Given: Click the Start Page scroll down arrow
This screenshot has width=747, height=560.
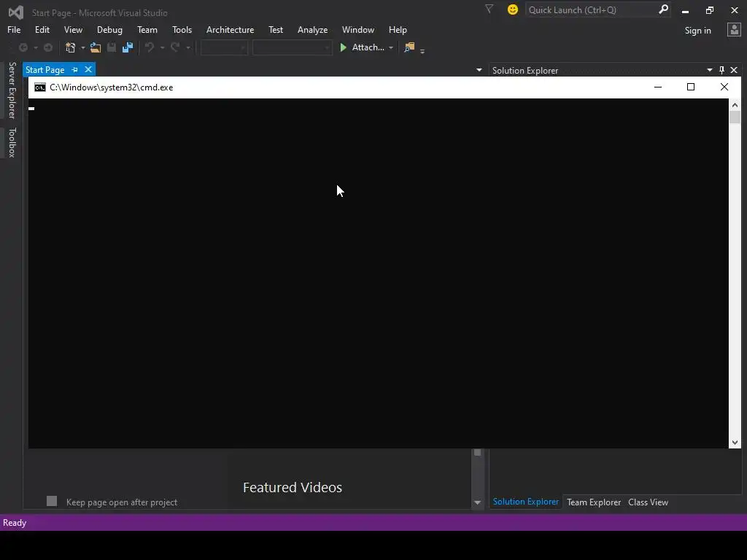Looking at the screenshot, I should pyautogui.click(x=477, y=502).
